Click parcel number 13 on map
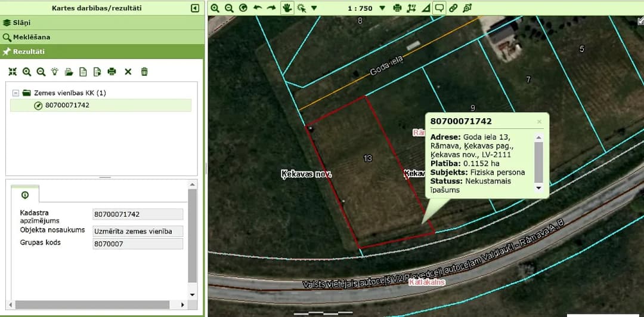Screen dimensions: 644x317 tap(367, 158)
